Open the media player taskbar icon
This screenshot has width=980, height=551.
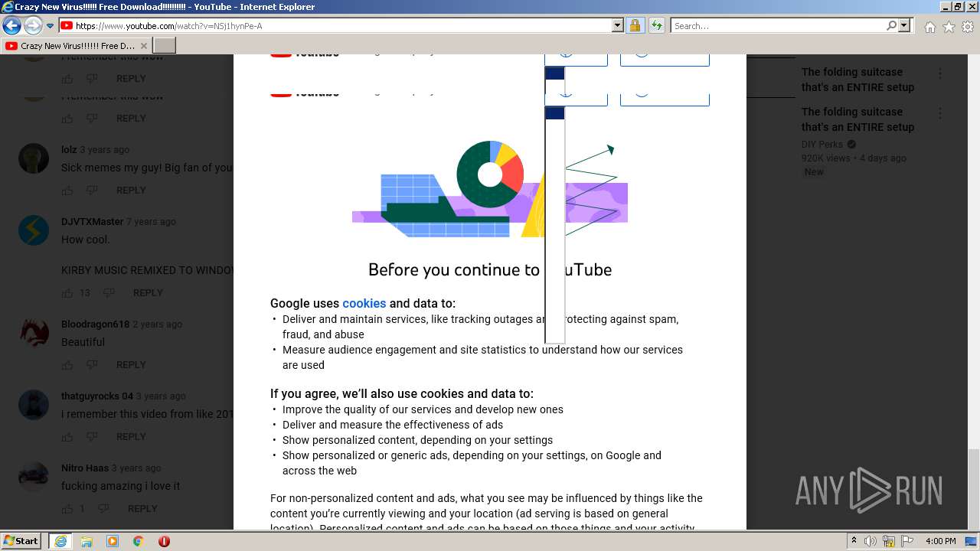113,541
